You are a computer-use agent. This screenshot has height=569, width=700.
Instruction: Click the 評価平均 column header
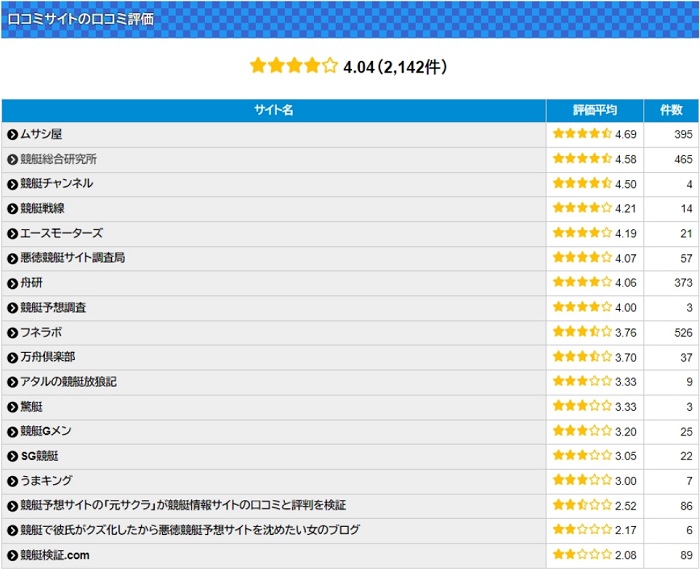[x=595, y=110]
